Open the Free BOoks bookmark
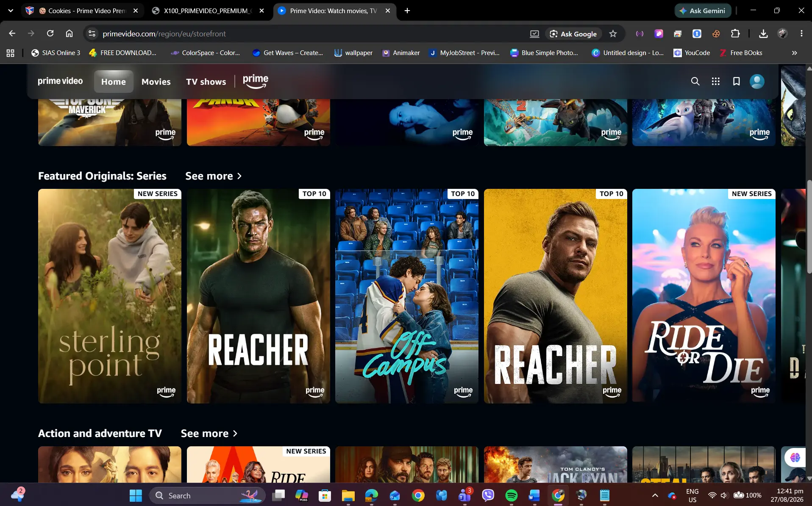The width and height of the screenshot is (812, 506). pyautogui.click(x=741, y=53)
